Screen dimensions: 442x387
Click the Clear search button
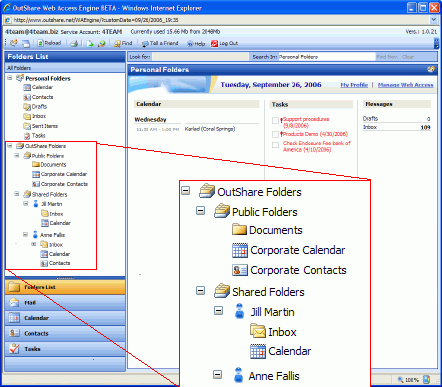[x=408, y=57]
